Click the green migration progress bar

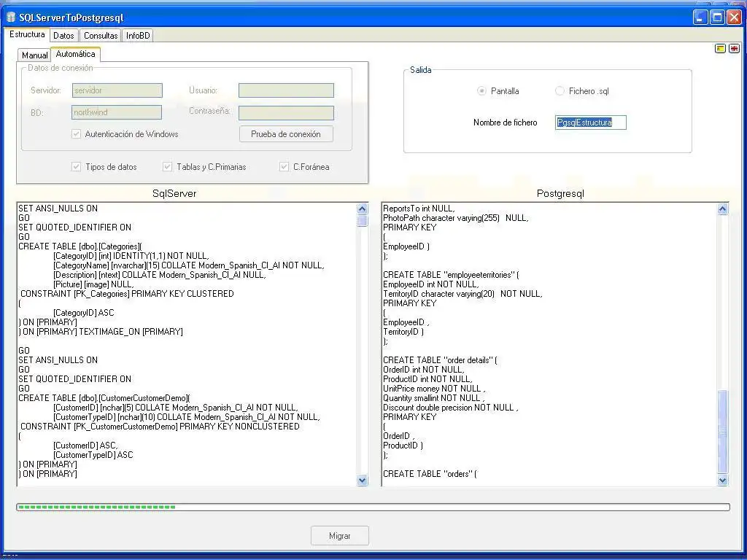(373, 507)
